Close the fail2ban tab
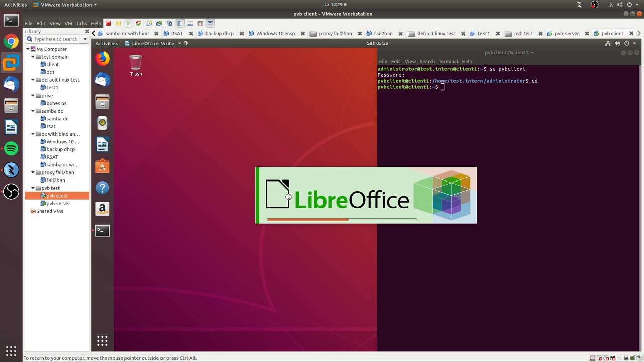The image size is (644, 362). (x=400, y=34)
